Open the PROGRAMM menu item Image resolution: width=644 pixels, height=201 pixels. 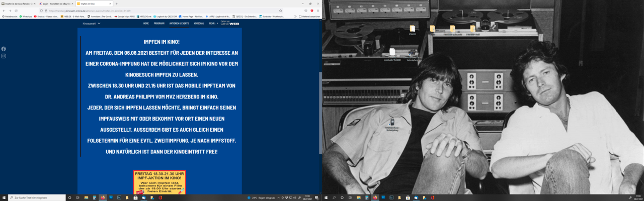point(159,23)
